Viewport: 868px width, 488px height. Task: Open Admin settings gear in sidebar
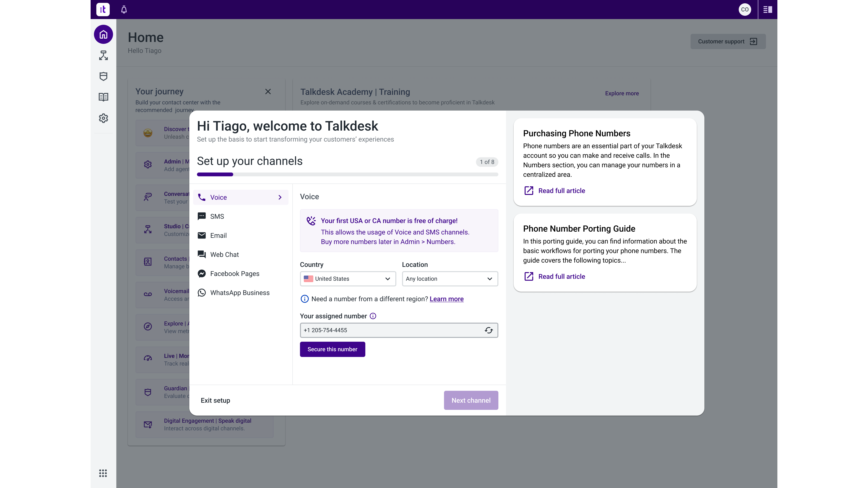tap(103, 118)
